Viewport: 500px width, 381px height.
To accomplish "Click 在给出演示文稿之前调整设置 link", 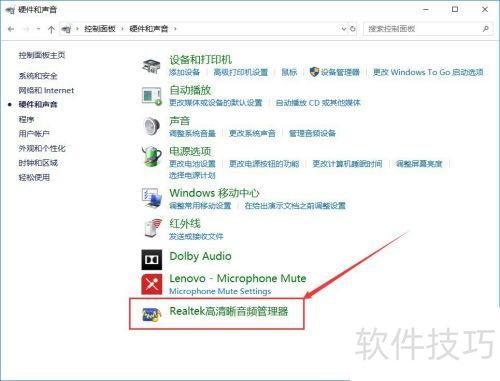I will [x=295, y=206].
